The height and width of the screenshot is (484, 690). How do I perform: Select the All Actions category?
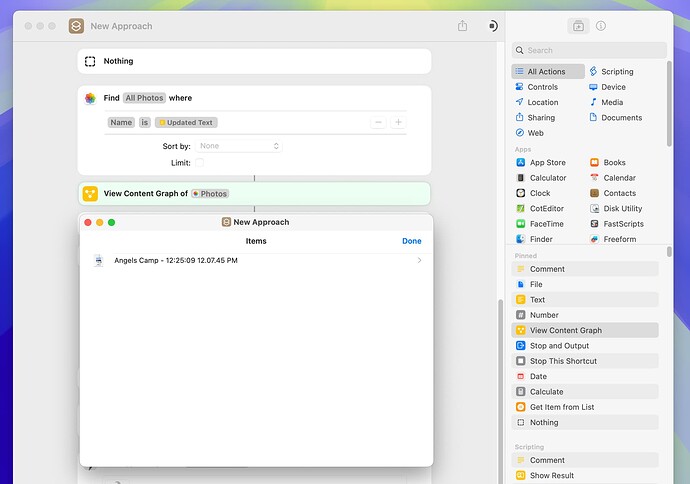tap(548, 71)
